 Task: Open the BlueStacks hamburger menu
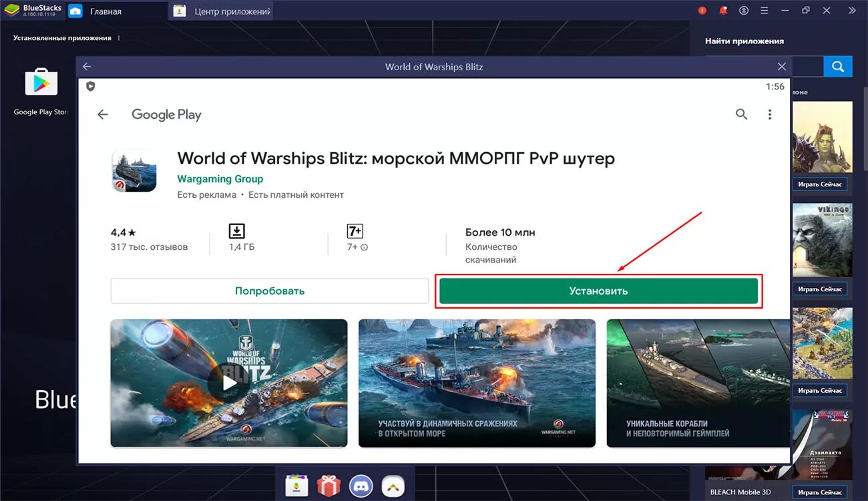pyautogui.click(x=764, y=11)
